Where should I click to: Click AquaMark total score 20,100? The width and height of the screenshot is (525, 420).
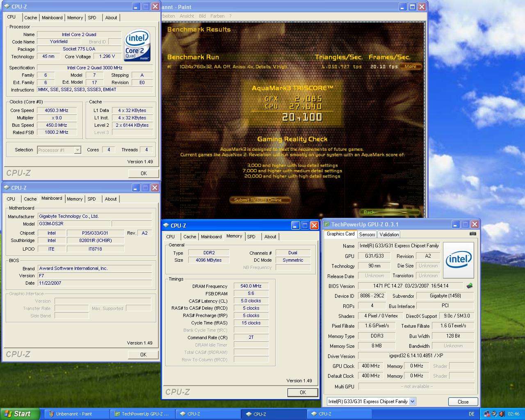click(x=302, y=118)
